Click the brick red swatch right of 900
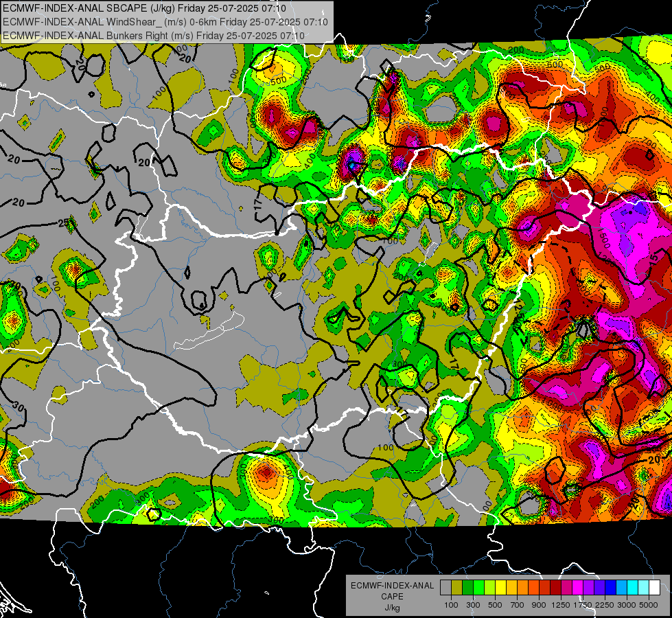 545,588
